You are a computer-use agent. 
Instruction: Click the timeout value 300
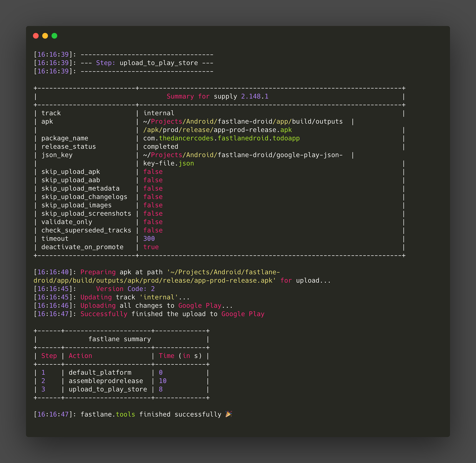pos(149,239)
